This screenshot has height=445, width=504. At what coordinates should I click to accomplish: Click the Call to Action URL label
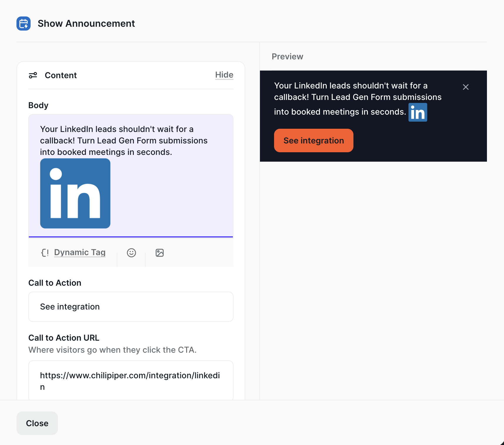[64, 338]
